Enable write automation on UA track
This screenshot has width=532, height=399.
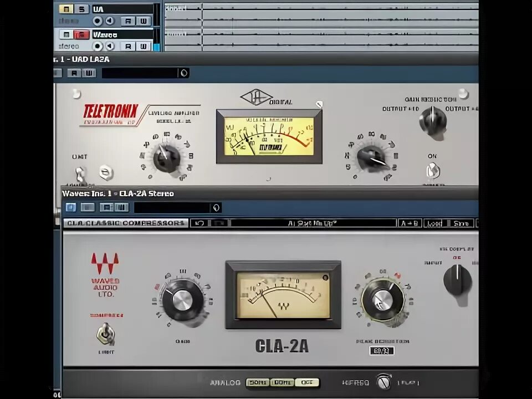pyautogui.click(x=144, y=22)
